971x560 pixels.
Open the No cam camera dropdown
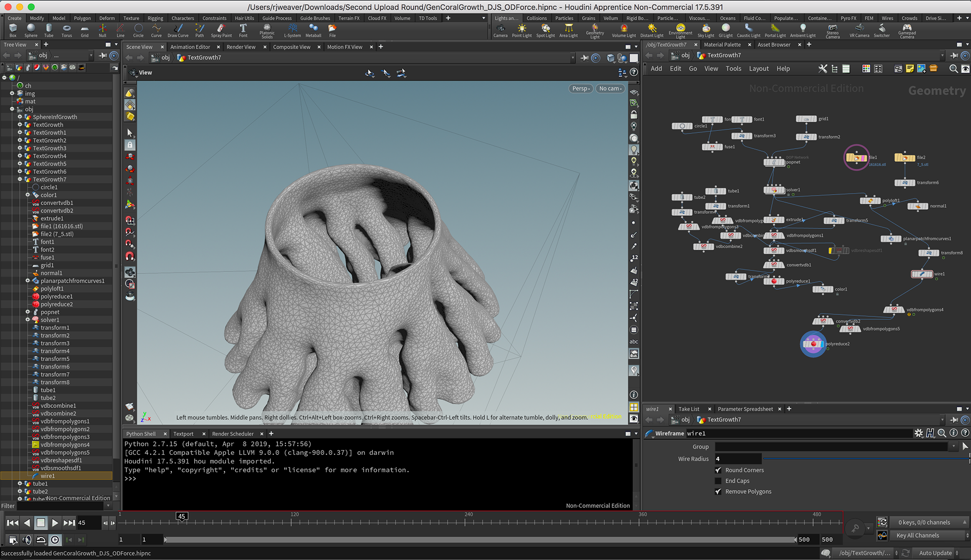(x=610, y=88)
